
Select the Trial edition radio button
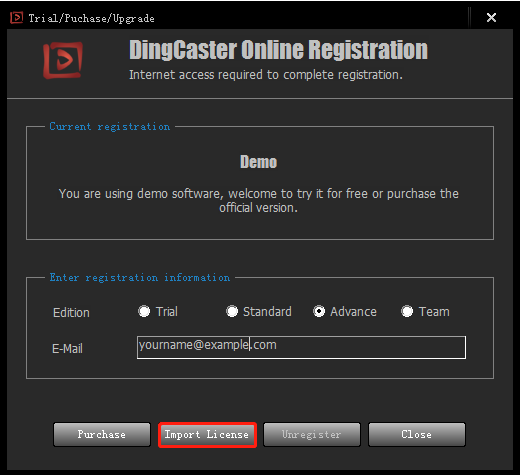pyautogui.click(x=144, y=311)
